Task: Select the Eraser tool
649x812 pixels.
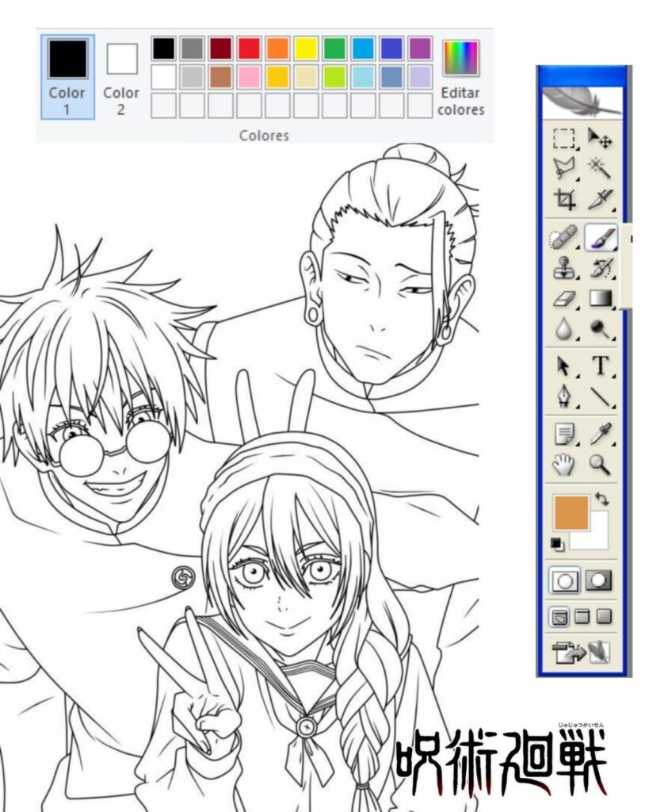Action: (x=564, y=299)
